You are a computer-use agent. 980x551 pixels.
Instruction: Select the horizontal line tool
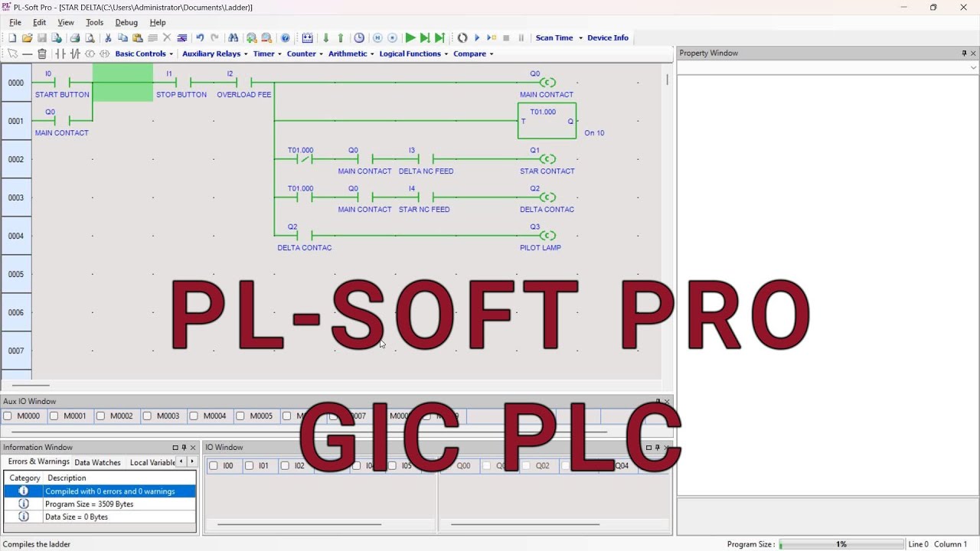(28, 54)
